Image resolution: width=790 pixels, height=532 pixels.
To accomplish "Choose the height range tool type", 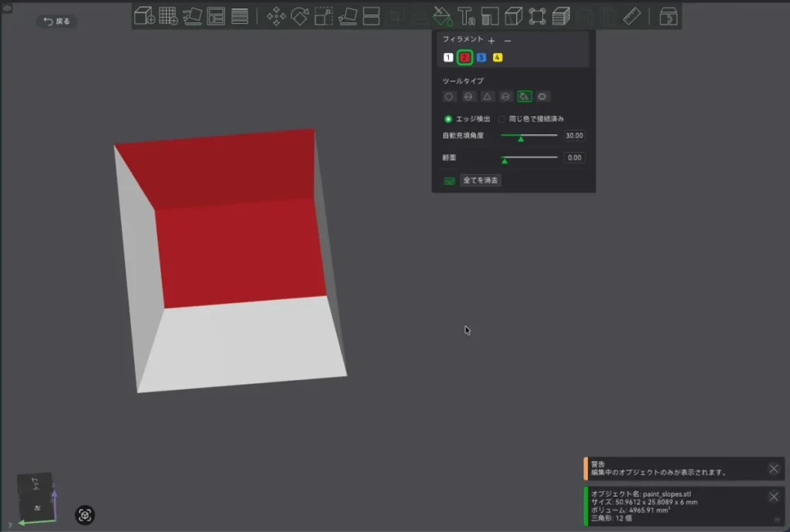I will (x=505, y=96).
